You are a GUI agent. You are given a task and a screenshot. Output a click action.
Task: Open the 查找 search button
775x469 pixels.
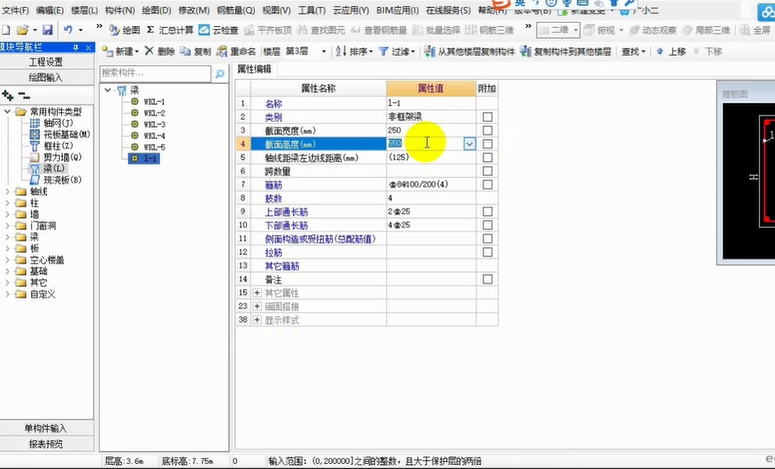tap(633, 51)
